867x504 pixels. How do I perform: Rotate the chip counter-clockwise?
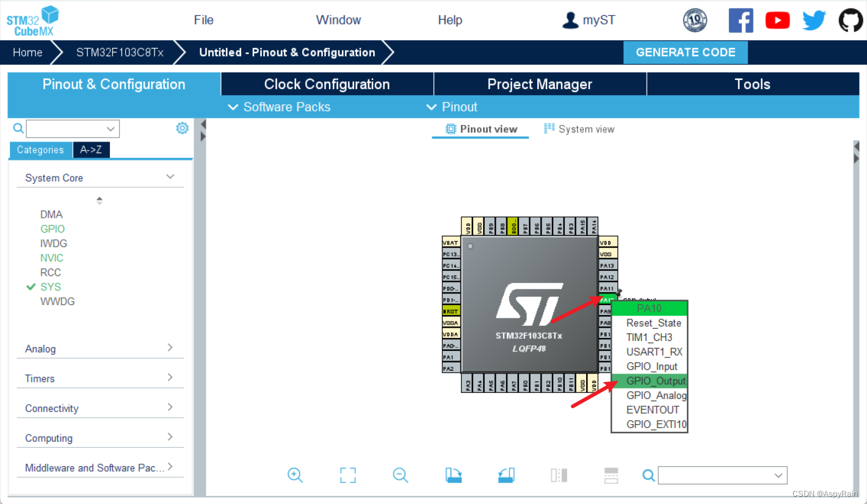(506, 475)
